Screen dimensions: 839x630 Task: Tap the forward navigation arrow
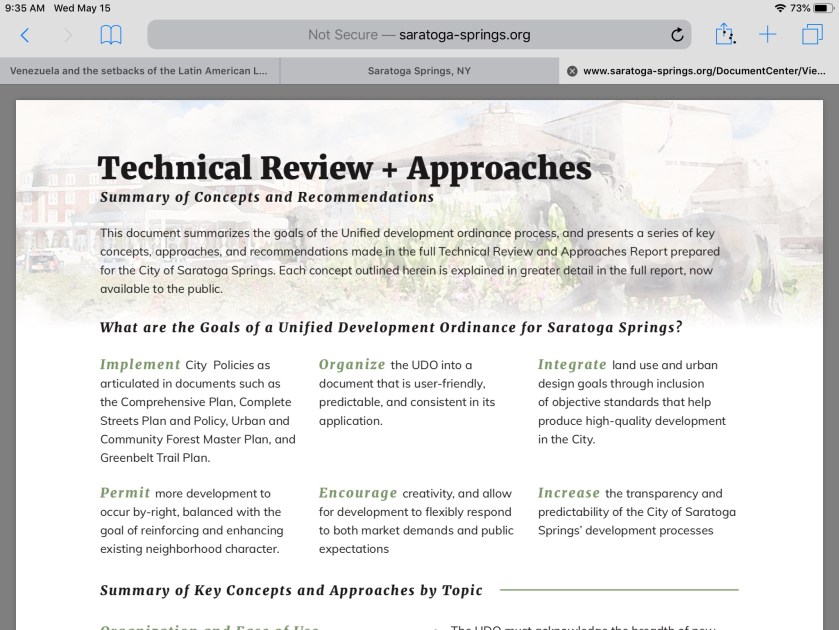click(x=68, y=35)
